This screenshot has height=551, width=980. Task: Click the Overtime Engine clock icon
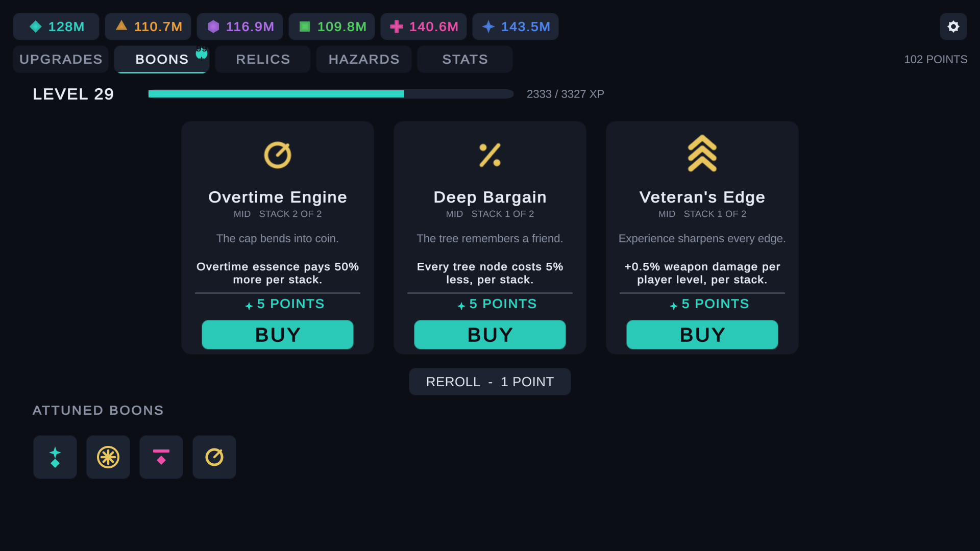click(278, 155)
